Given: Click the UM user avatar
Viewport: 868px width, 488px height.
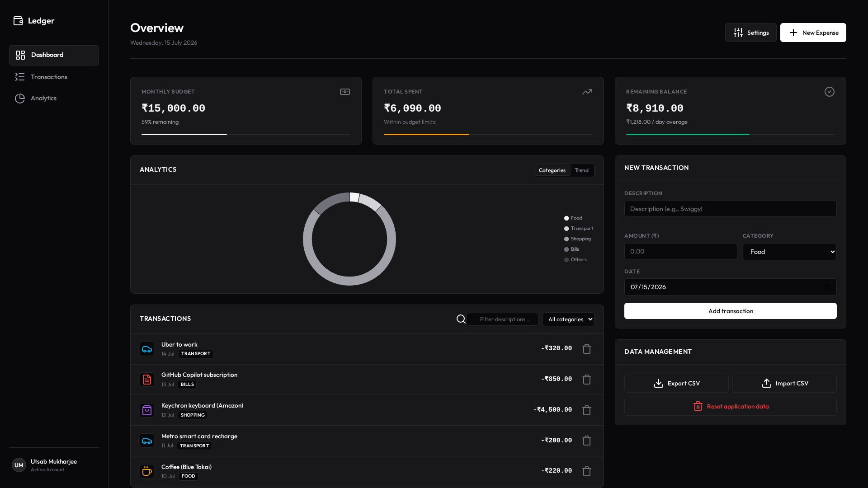Looking at the screenshot, I should point(19,465).
